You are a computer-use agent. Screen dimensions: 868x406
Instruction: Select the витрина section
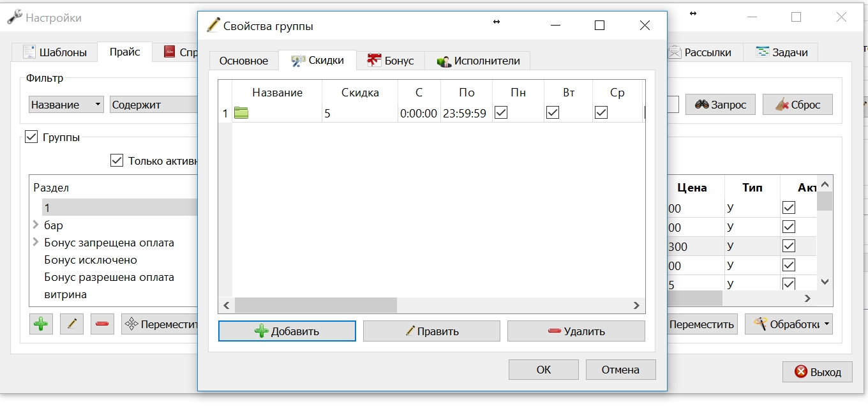(x=66, y=294)
